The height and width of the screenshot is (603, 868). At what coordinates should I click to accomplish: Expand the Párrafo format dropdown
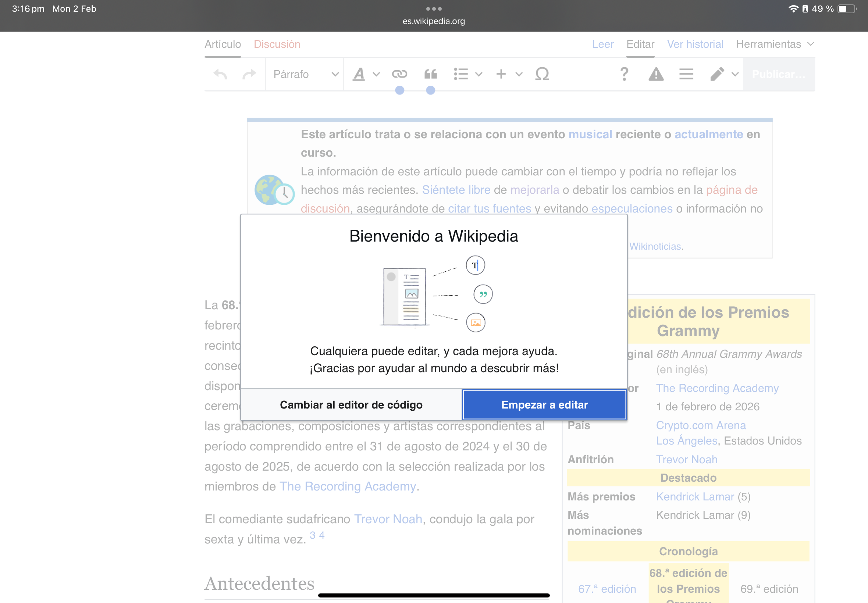[305, 74]
